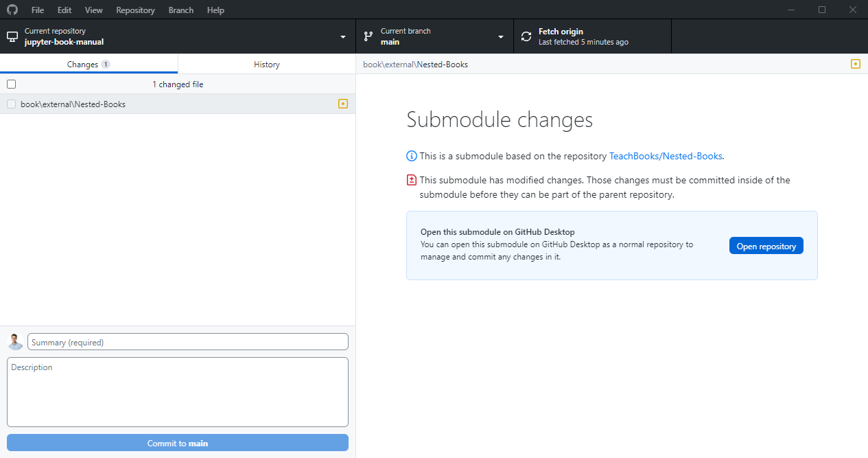This screenshot has height=458, width=868.
Task: Switch to the History tab
Action: [266, 64]
